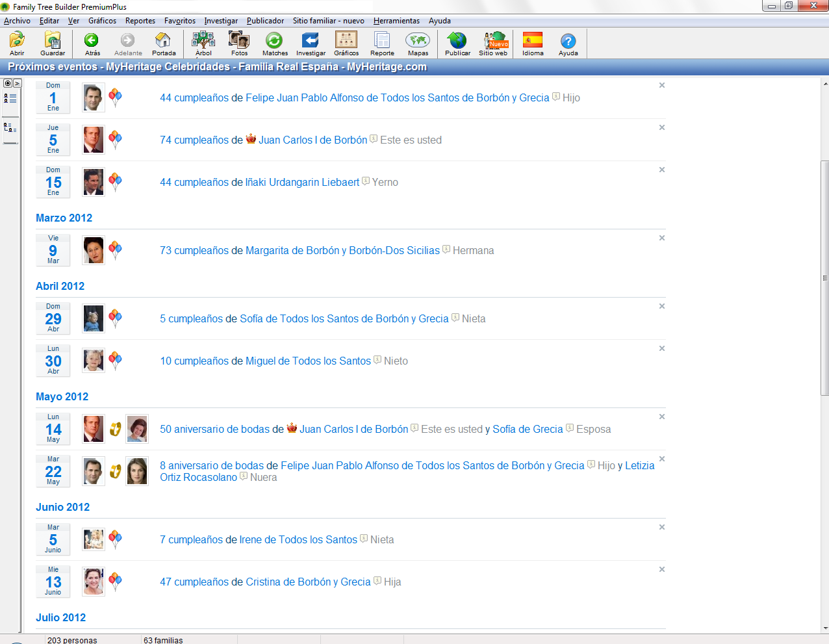Viewport: 829px width, 644px height.
Task: Open the Sofía de Todos los Santos link
Action: pyautogui.click(x=344, y=318)
